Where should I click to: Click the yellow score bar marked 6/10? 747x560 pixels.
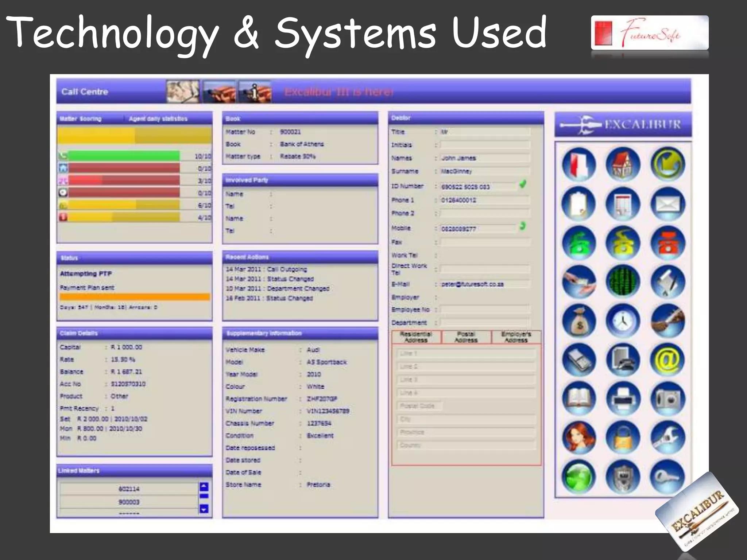124,205
